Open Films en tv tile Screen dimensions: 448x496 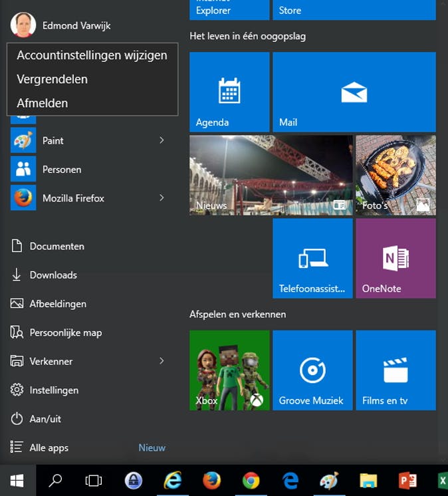(x=396, y=370)
